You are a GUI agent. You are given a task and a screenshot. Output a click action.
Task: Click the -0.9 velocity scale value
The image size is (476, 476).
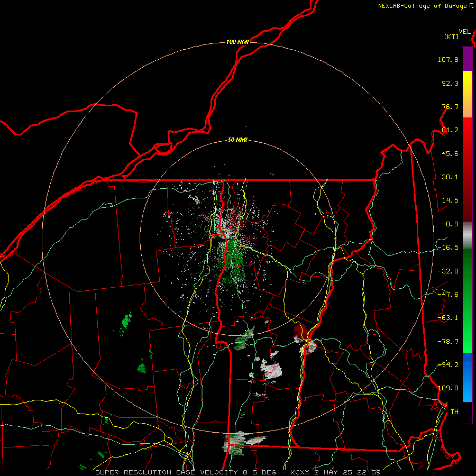click(x=450, y=224)
